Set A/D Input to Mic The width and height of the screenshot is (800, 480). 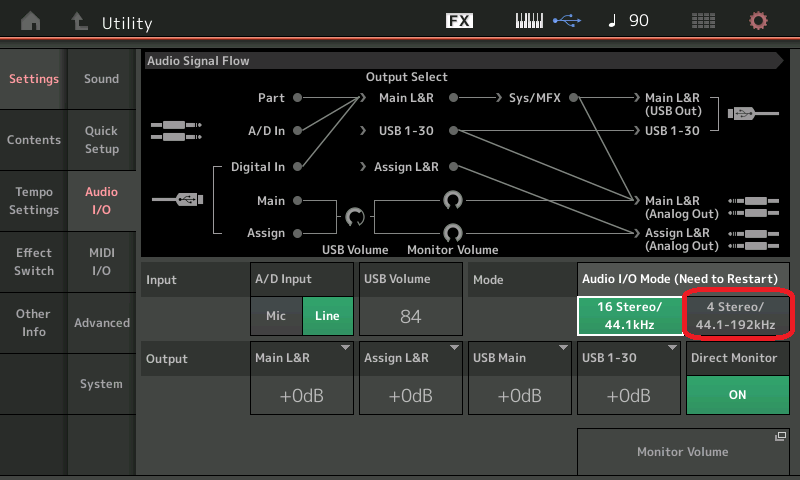276,316
